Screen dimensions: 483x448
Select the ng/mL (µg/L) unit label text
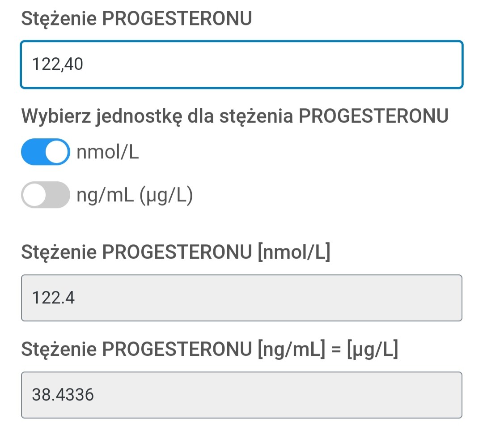click(134, 195)
